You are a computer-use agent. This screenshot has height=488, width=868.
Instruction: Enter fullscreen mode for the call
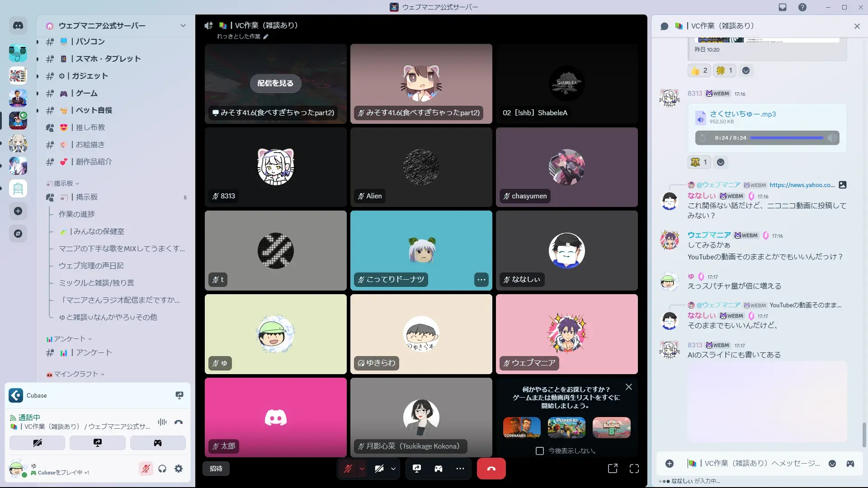(x=634, y=469)
